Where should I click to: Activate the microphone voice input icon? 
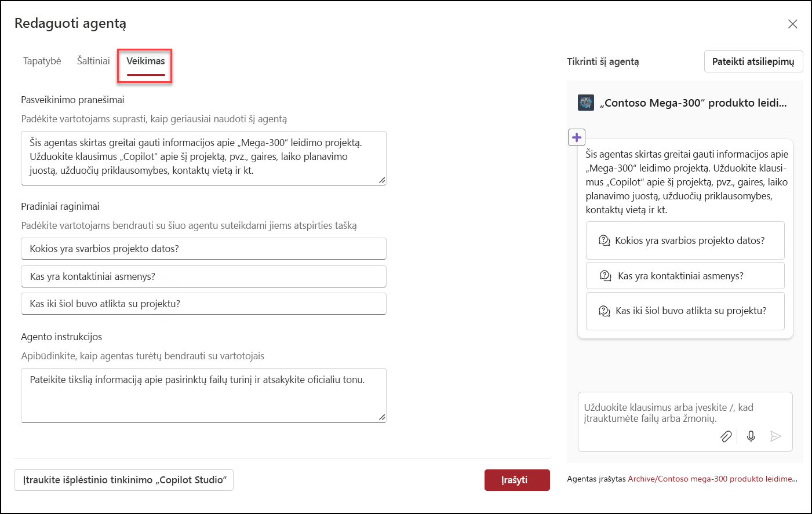point(751,436)
